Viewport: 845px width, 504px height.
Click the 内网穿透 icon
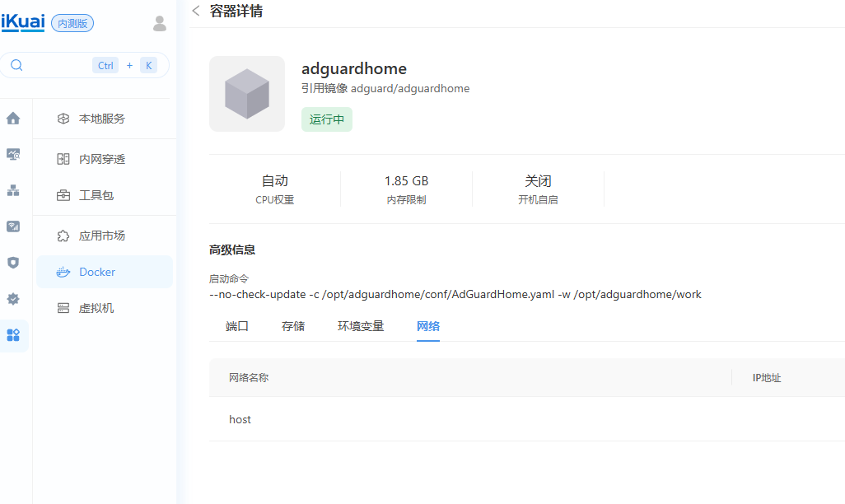point(63,159)
